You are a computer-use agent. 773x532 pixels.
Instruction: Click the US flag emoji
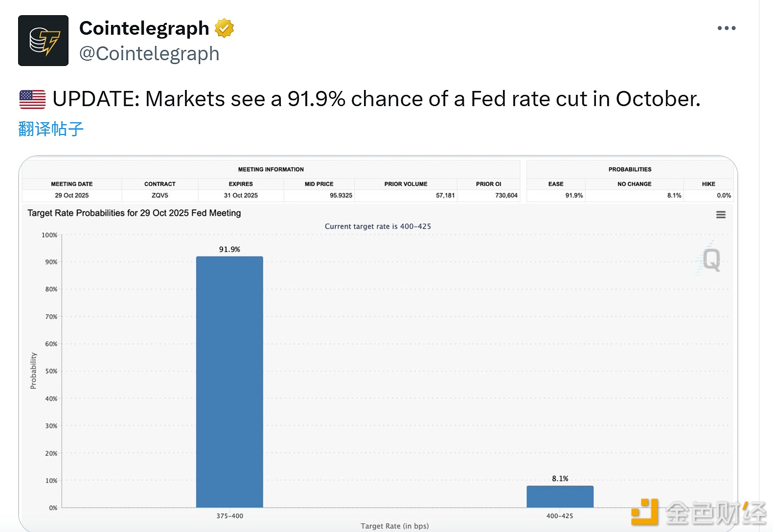tap(32, 99)
